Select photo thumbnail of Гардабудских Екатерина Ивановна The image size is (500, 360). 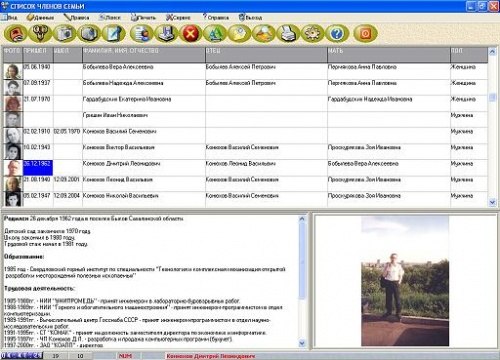coord(13,103)
